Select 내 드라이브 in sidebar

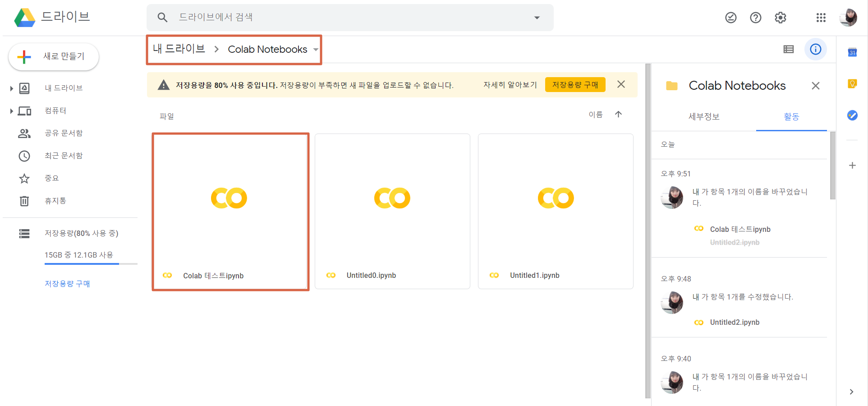[x=64, y=88]
